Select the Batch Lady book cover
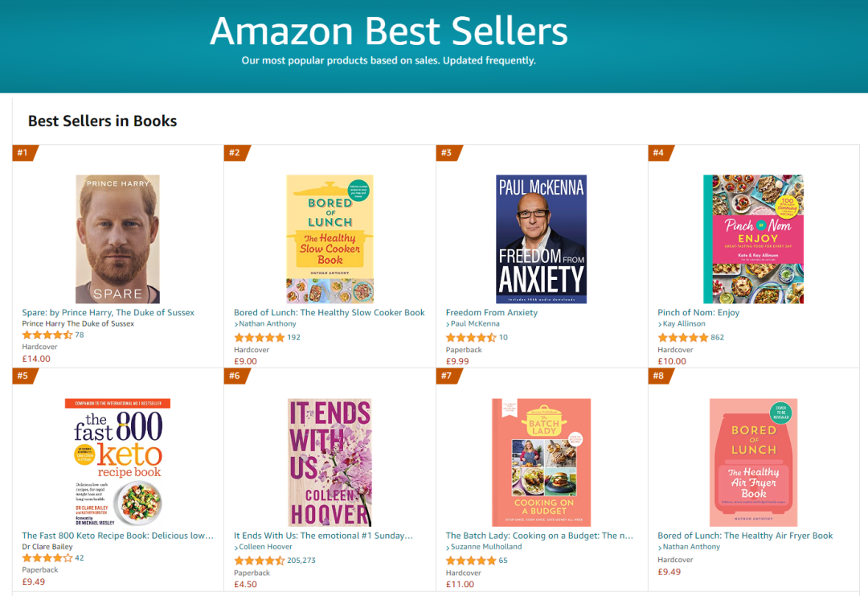This screenshot has width=868, height=596. (541, 462)
